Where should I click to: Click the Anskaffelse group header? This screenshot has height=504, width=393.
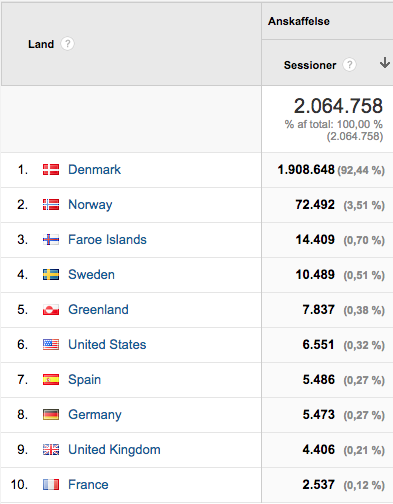(x=299, y=21)
